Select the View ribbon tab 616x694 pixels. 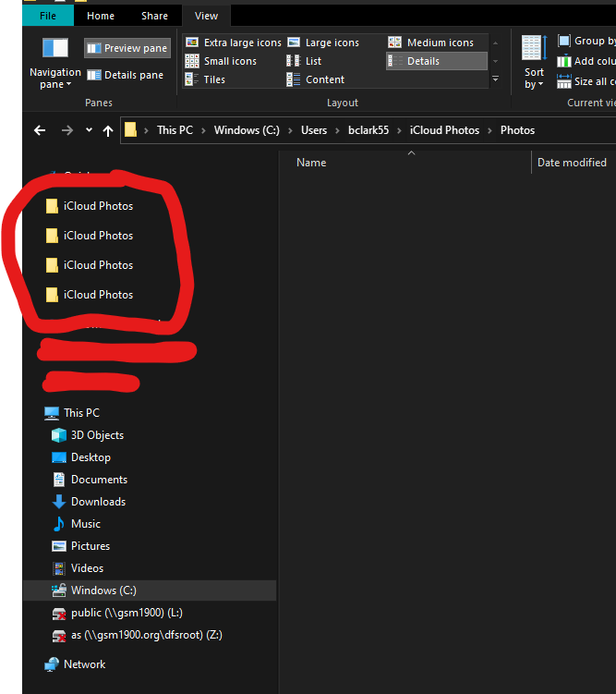tap(206, 16)
